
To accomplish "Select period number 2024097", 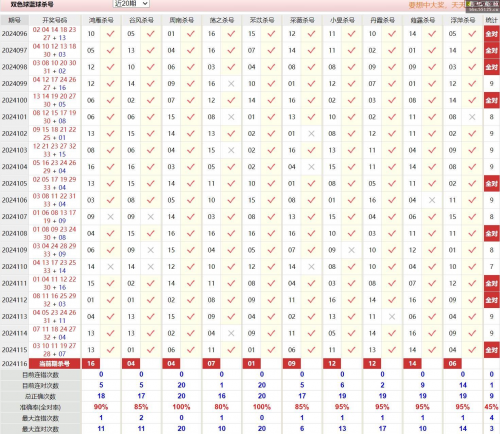I will tap(14, 50).
